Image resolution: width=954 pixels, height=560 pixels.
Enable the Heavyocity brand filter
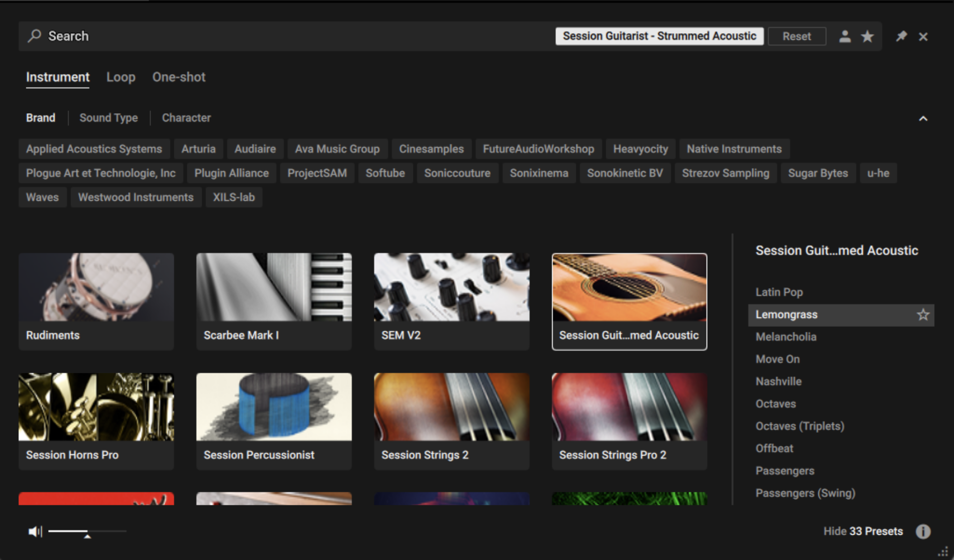[640, 149]
